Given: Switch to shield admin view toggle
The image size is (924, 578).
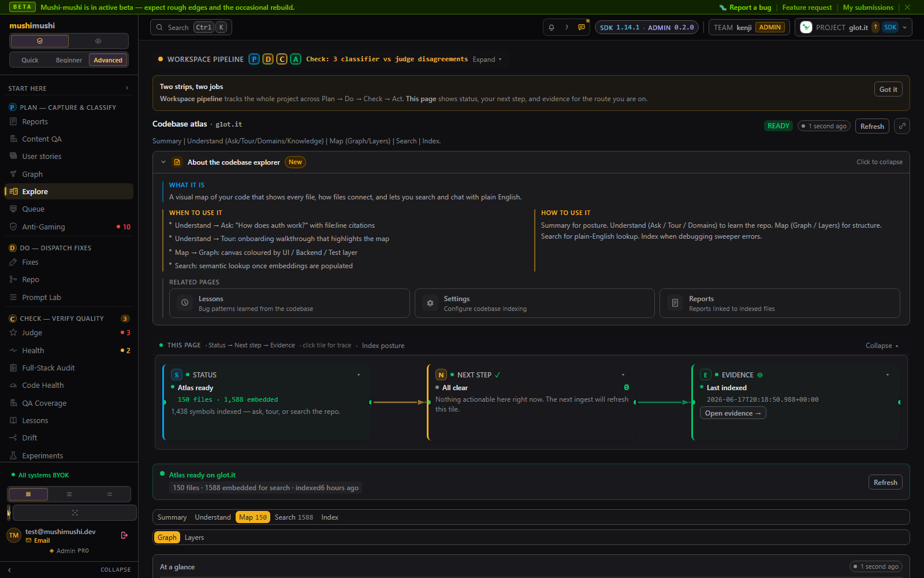Looking at the screenshot, I should (40, 41).
